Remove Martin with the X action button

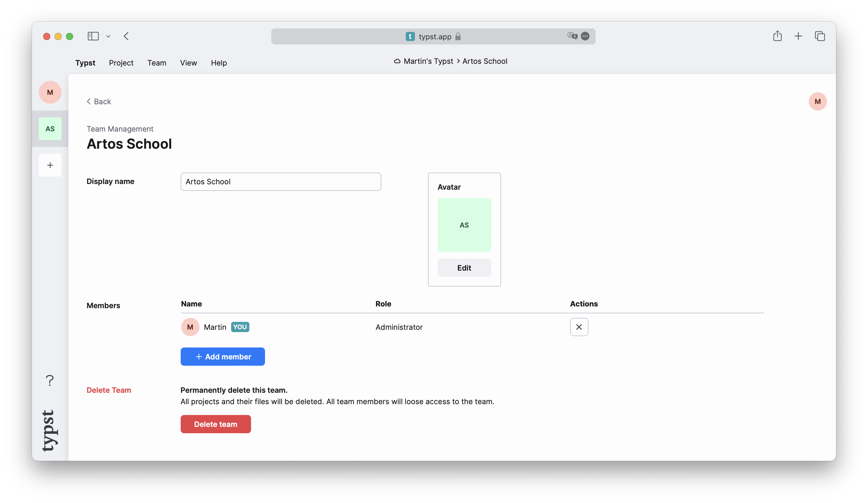pyautogui.click(x=579, y=327)
